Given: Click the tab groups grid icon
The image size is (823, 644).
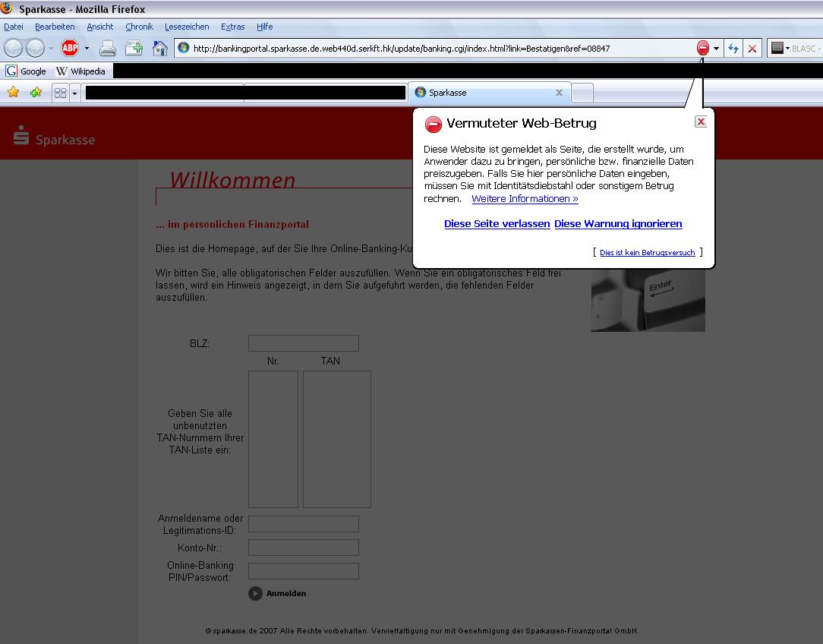Looking at the screenshot, I should (x=61, y=93).
